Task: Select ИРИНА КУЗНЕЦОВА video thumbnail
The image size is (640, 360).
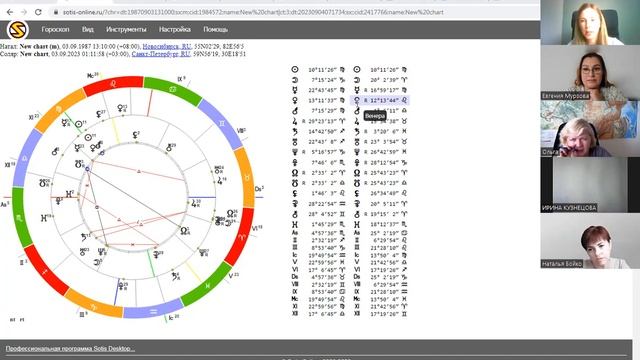Action: (x=590, y=185)
